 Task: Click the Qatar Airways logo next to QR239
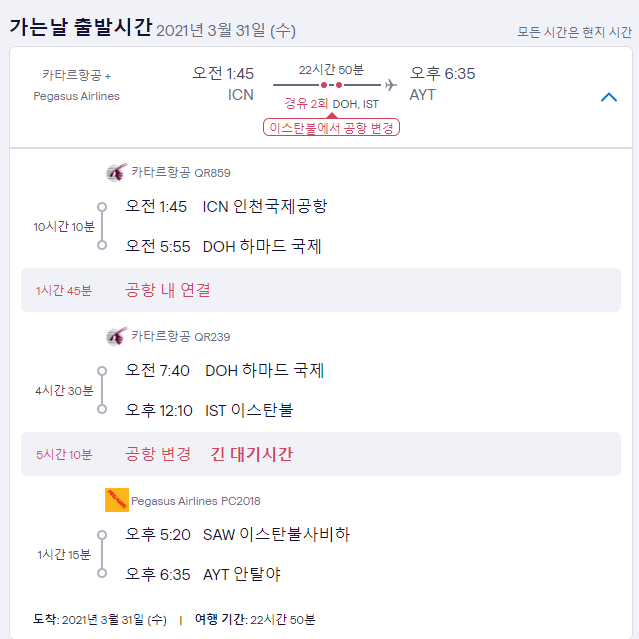pyautogui.click(x=117, y=337)
